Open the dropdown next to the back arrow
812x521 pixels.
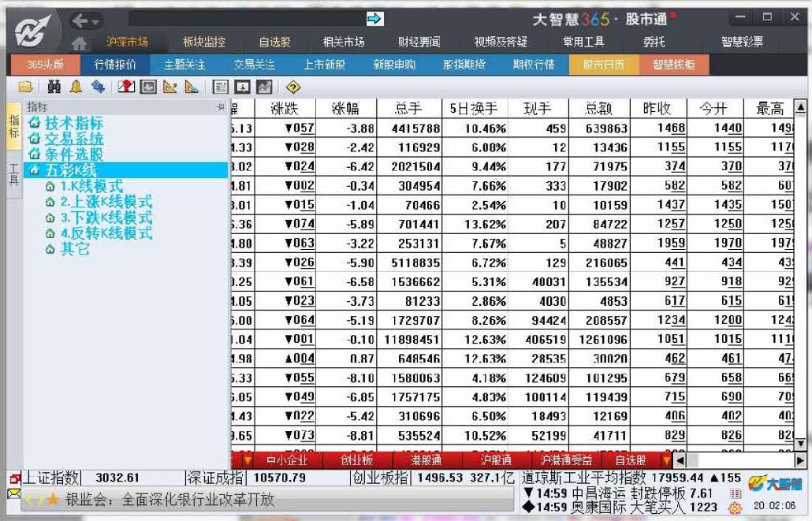point(95,22)
